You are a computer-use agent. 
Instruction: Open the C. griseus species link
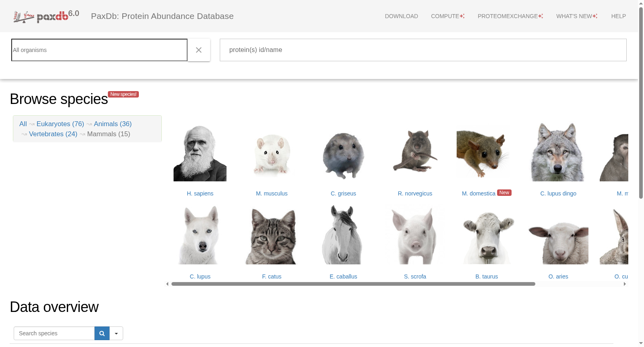tap(343, 193)
